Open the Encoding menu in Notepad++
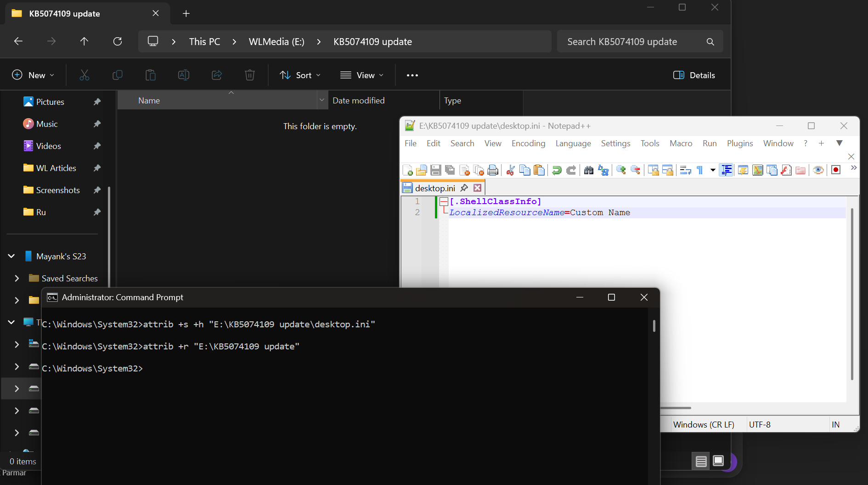The width and height of the screenshot is (868, 485). pos(528,143)
